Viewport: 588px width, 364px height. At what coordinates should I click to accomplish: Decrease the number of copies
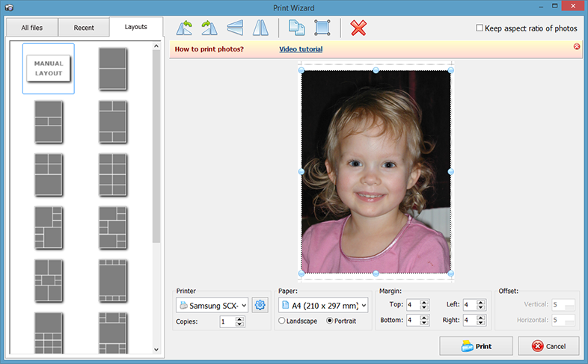pyautogui.click(x=239, y=324)
